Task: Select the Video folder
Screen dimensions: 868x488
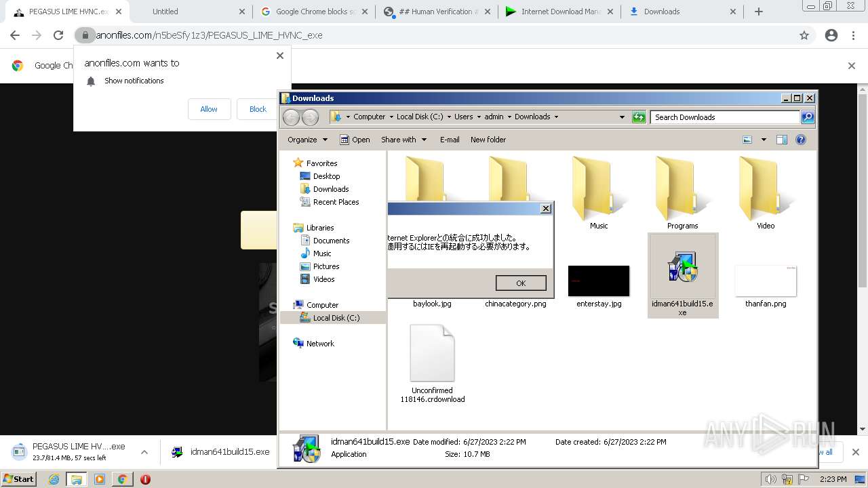Action: point(766,193)
